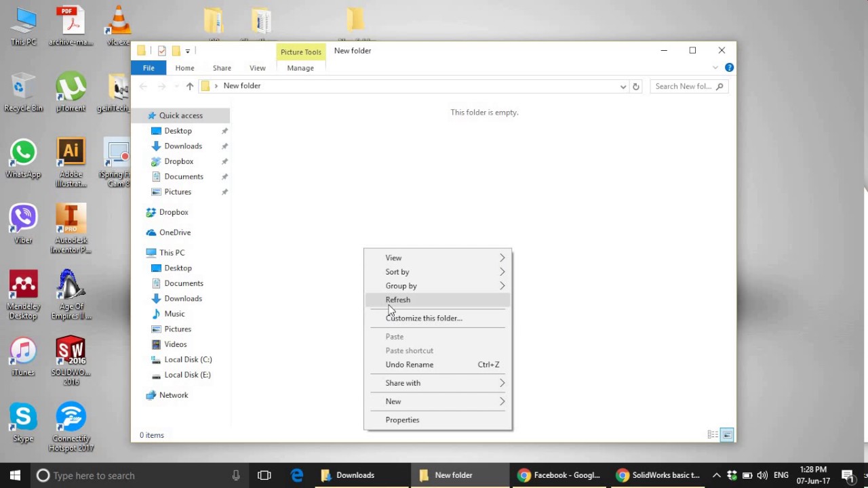868x488 pixels.
Task: Show hidden system tray icons
Action: coord(716,475)
